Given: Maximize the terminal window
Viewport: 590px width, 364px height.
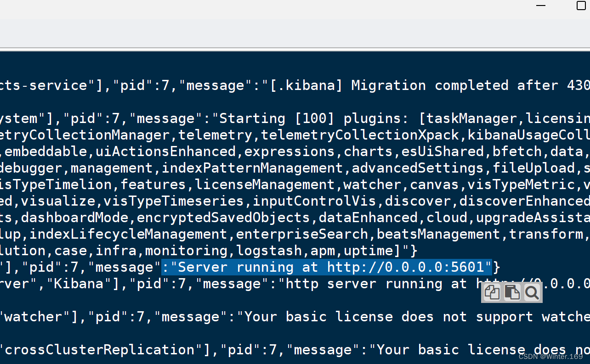Looking at the screenshot, I should click(x=581, y=6).
